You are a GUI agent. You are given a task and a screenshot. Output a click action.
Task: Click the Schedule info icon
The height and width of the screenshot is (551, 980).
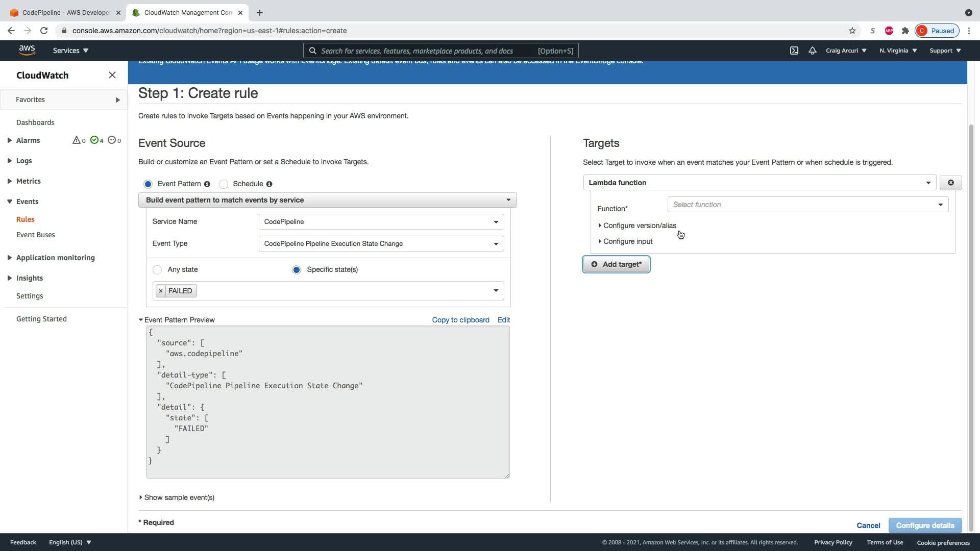(269, 184)
